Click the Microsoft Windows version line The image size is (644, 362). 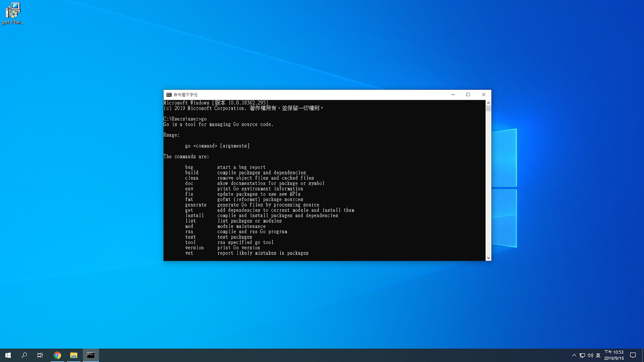216,103
